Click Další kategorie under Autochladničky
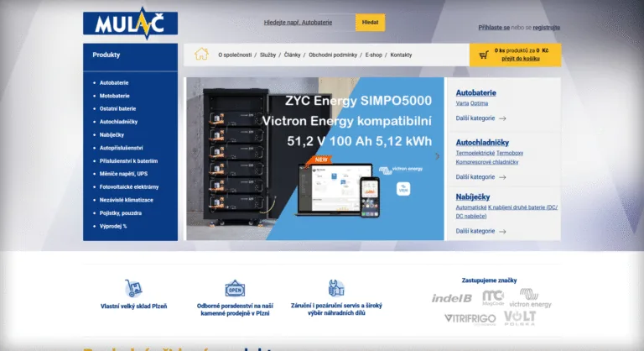The image size is (644, 351). coord(475,177)
